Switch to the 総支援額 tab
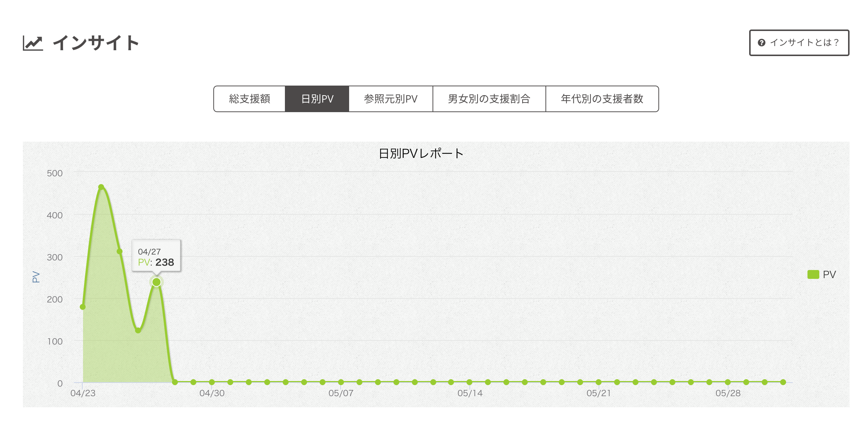The height and width of the screenshot is (422, 868). pos(249,99)
